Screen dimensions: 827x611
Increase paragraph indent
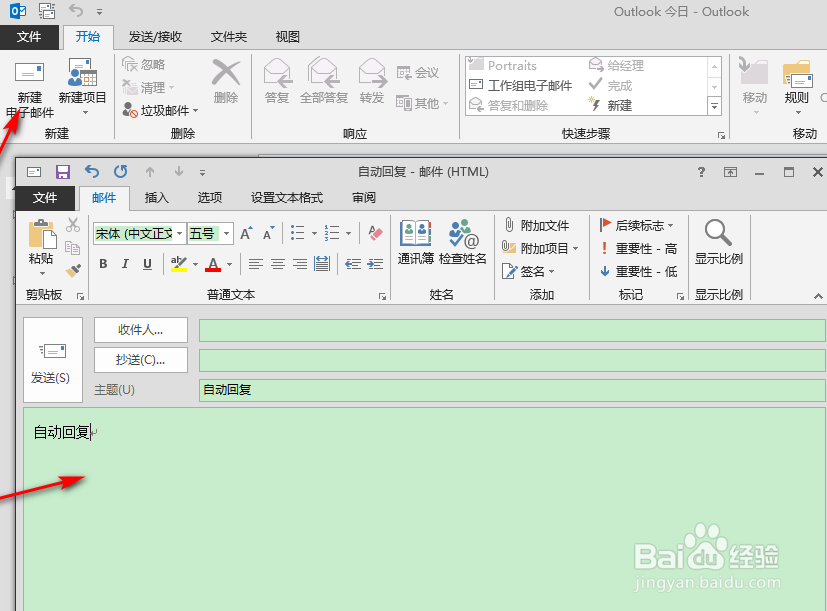tap(375, 264)
